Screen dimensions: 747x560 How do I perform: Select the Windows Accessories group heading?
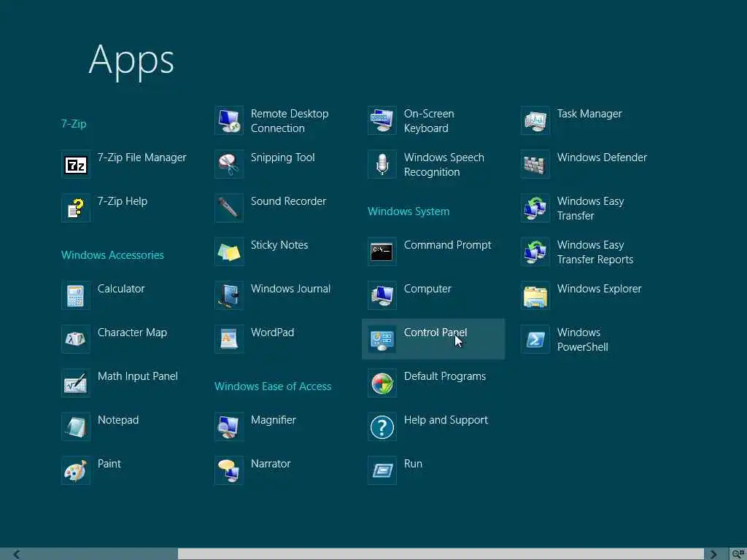click(112, 255)
